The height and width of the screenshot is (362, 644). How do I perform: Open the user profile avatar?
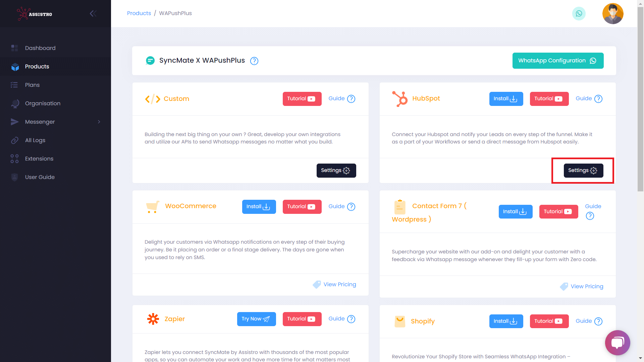(x=612, y=14)
